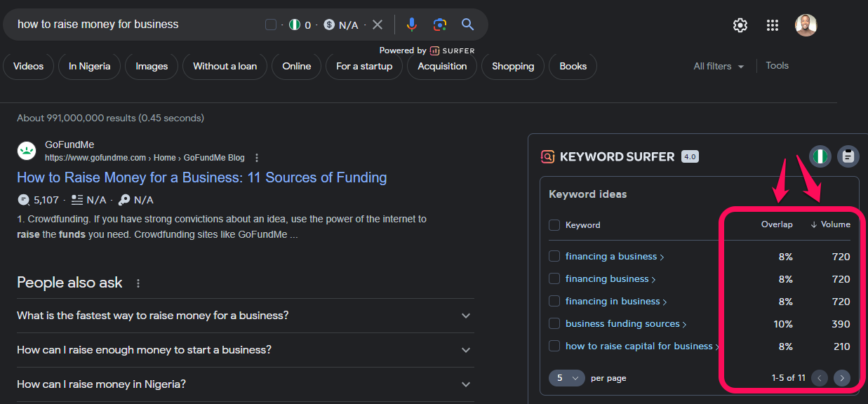
Task: Open the search Tools button
Action: pos(777,65)
